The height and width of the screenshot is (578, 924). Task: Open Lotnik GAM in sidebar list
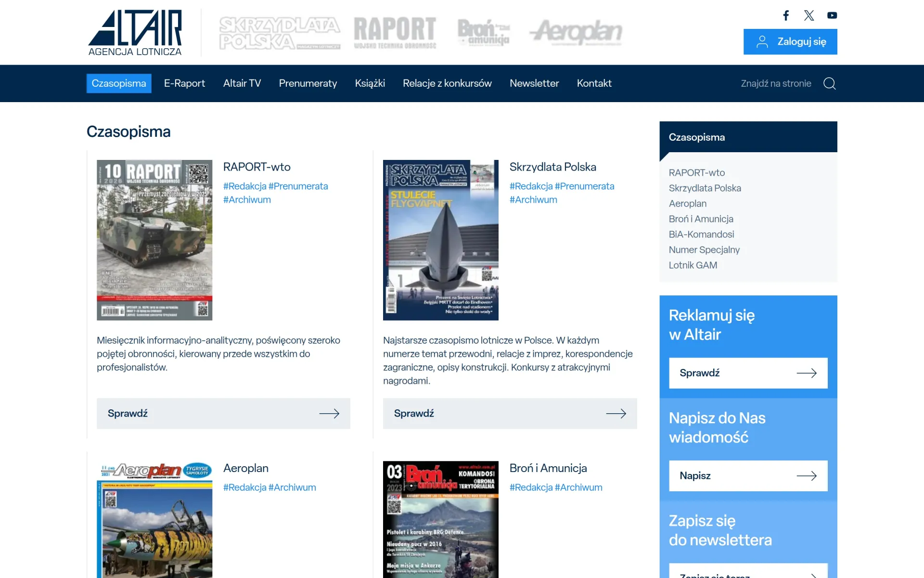[x=693, y=265]
